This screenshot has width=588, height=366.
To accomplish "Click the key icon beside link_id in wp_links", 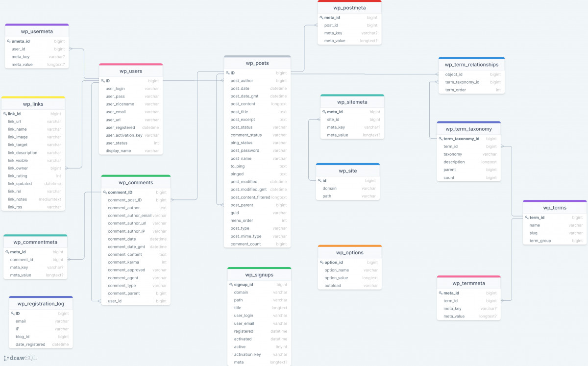I will [x=5, y=113].
